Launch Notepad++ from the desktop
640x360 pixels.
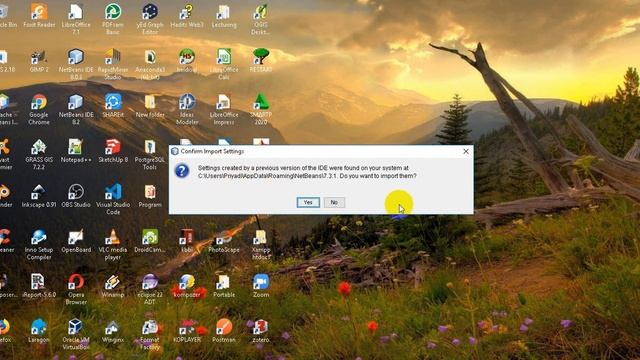click(76, 151)
